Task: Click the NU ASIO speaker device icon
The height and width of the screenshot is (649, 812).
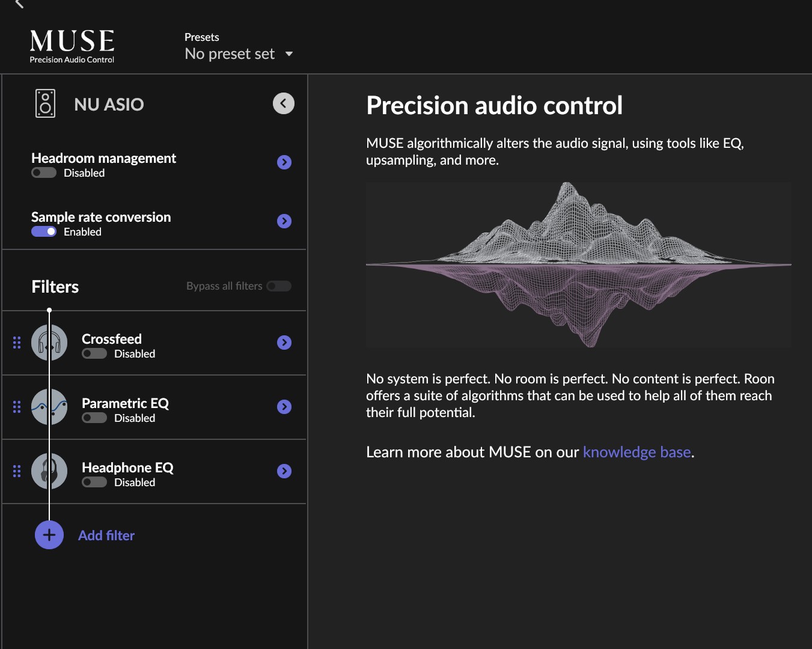Action: coord(45,103)
